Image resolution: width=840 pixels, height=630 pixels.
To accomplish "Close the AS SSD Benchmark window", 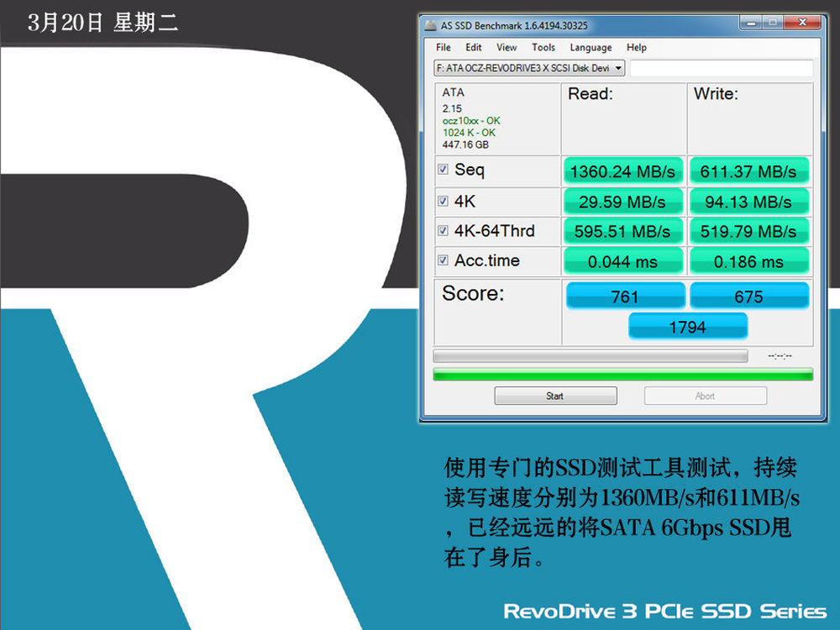I will click(x=802, y=23).
